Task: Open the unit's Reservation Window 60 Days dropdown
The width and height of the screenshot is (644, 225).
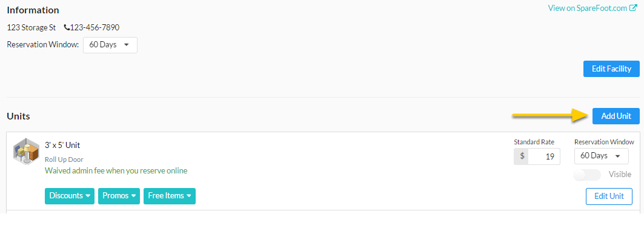Action: click(x=601, y=156)
